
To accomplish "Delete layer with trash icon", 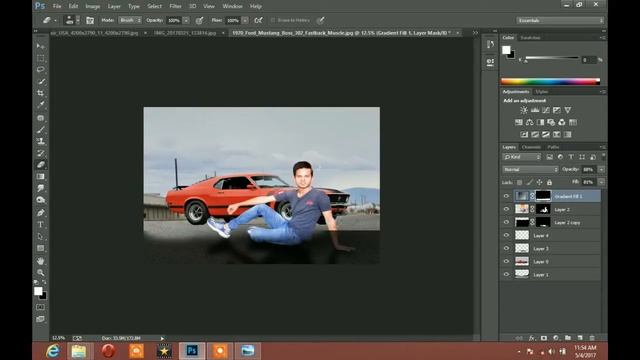I will [592, 338].
